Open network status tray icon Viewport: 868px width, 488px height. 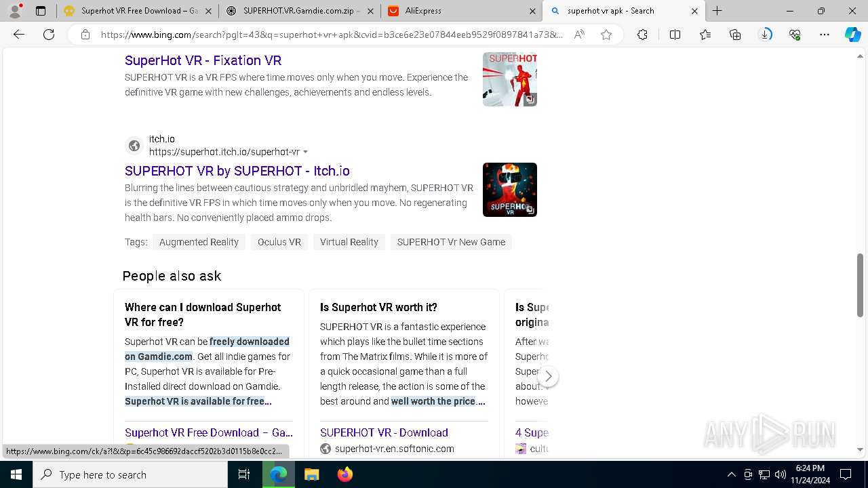(x=764, y=474)
